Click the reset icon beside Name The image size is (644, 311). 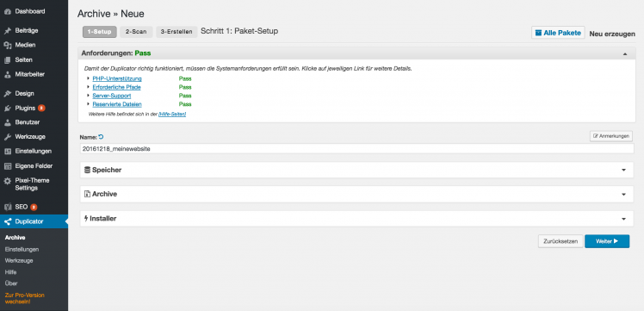pyautogui.click(x=101, y=137)
